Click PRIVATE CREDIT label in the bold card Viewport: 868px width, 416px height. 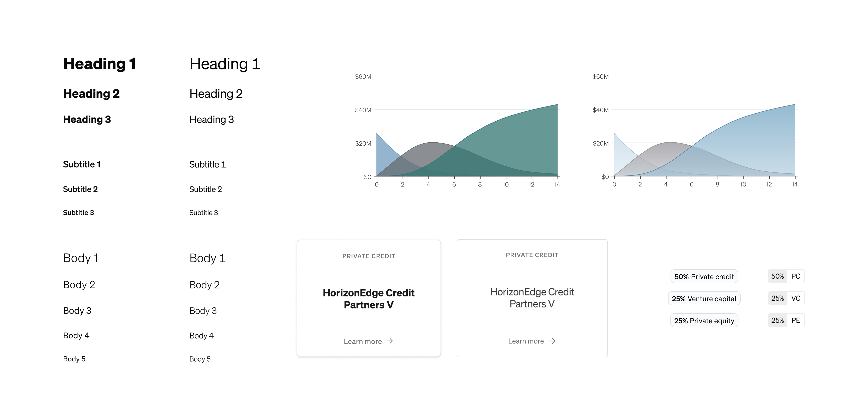[369, 256]
